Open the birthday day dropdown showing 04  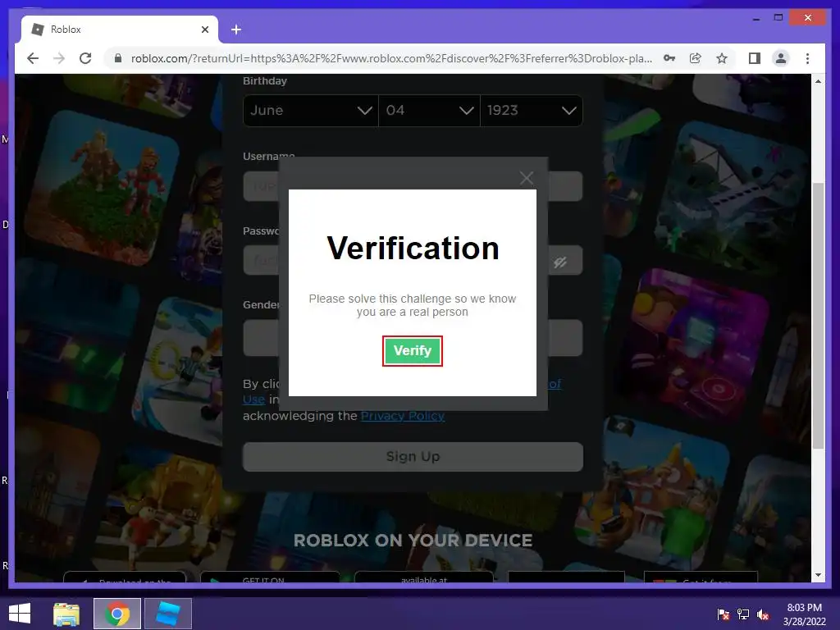(429, 111)
